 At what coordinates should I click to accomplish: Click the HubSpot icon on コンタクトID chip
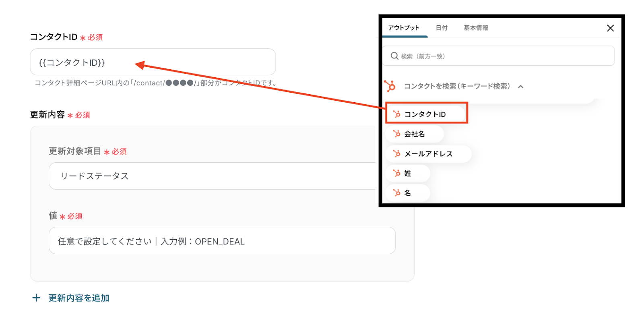(397, 114)
